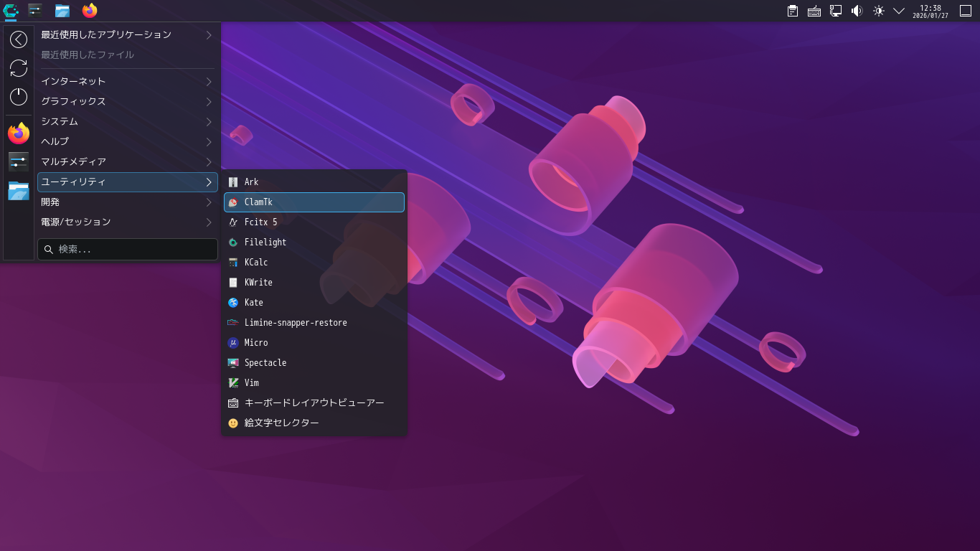The width and height of the screenshot is (980, 551).
Task: Click the Kate editor icon in the submenu
Action: click(233, 303)
